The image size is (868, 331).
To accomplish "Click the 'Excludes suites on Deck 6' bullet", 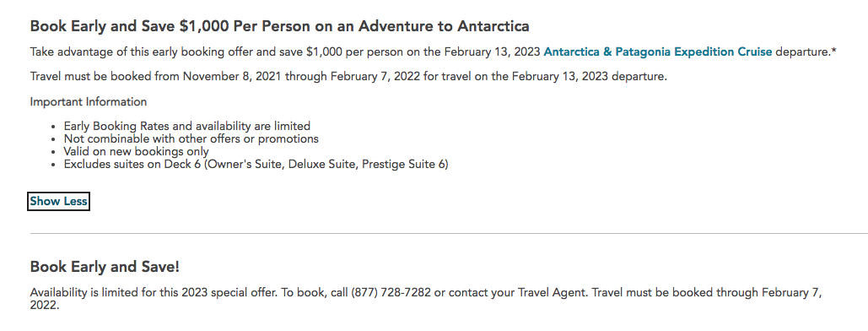I will pos(256,164).
